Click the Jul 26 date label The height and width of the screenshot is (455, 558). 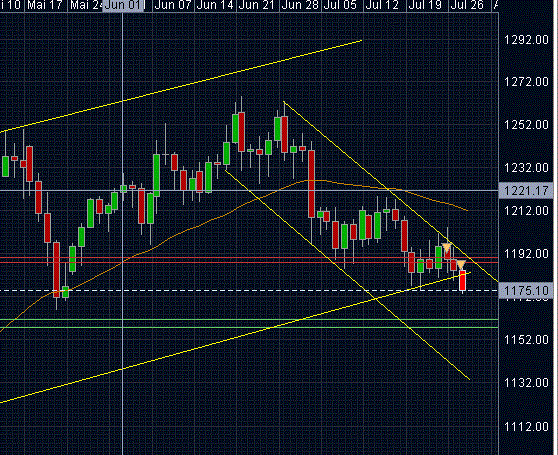[x=467, y=5]
